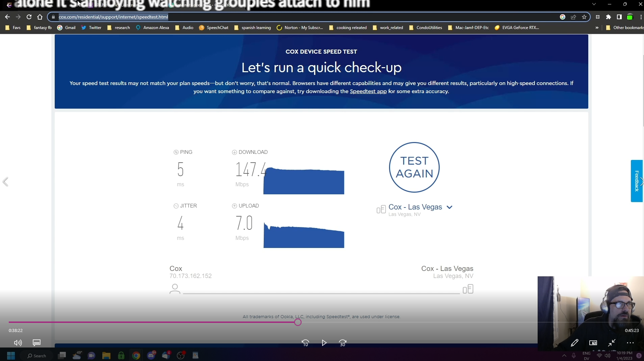Open the cooking releated bookmark folder
The width and height of the screenshot is (644, 361).
(x=348, y=28)
